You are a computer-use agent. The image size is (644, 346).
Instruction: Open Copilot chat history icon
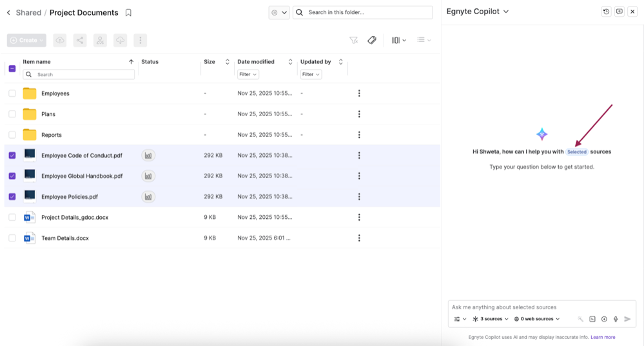coord(606,12)
